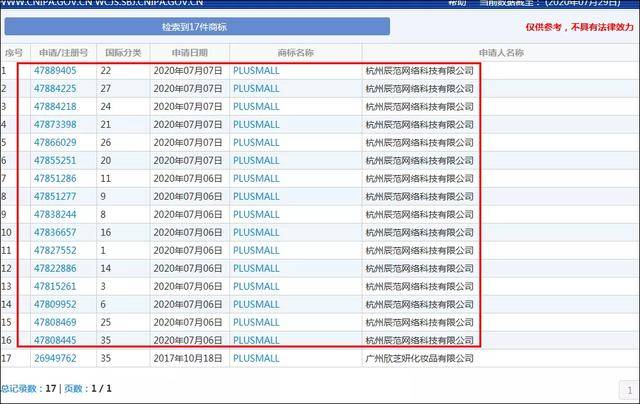Open registration number 47855251
The image size is (640, 404).
[x=55, y=160]
